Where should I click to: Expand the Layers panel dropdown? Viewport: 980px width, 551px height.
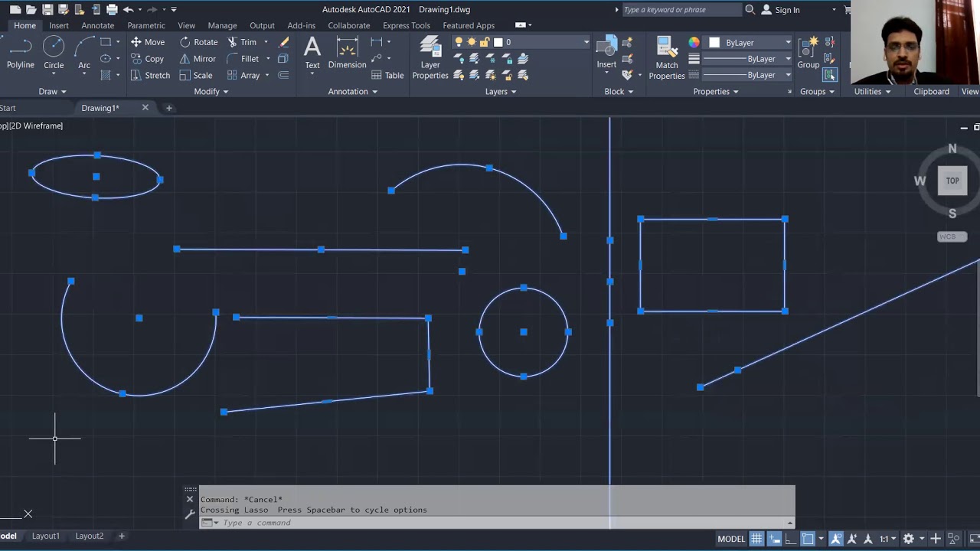[x=501, y=91]
